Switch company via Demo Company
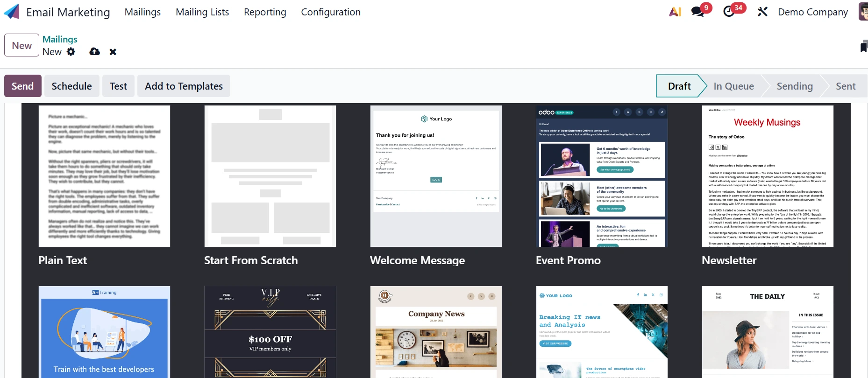Screen dimensions: 868x378 pyautogui.click(x=813, y=12)
